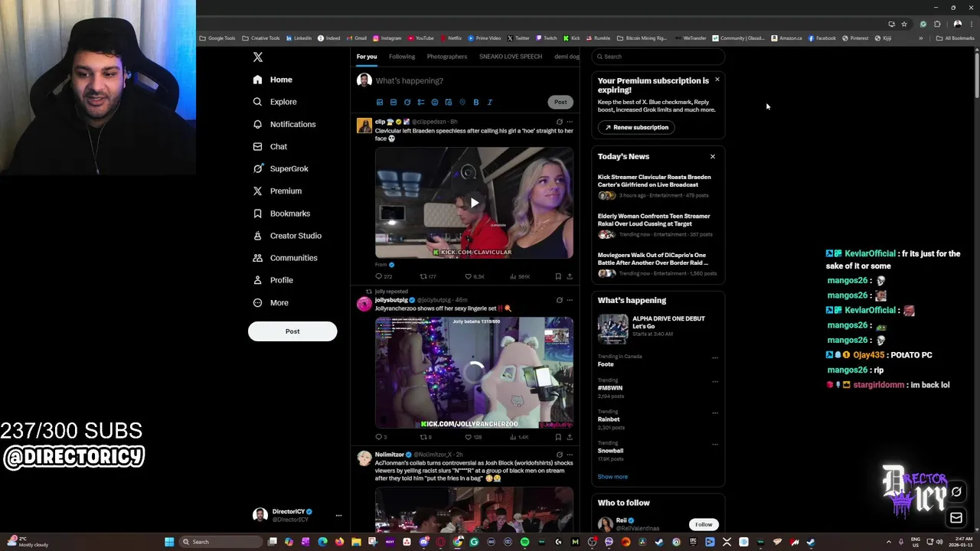Screen dimensions: 980x551
Task: Open more options on Nolimitzor post
Action: (570, 455)
